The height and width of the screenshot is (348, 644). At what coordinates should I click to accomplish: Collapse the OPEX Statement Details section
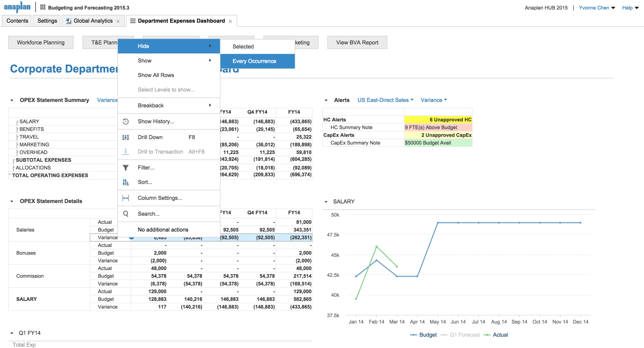click(x=12, y=201)
